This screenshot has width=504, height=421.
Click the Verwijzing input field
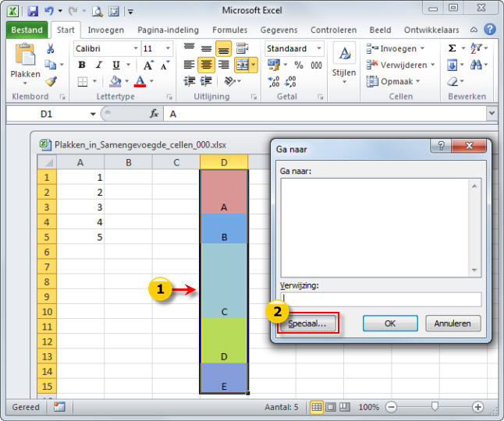point(381,299)
